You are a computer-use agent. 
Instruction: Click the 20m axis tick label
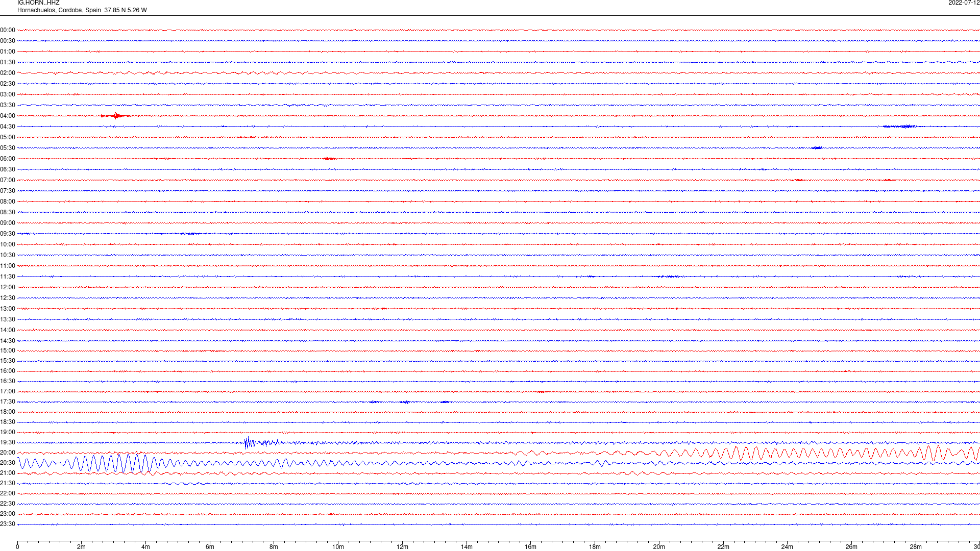659,547
